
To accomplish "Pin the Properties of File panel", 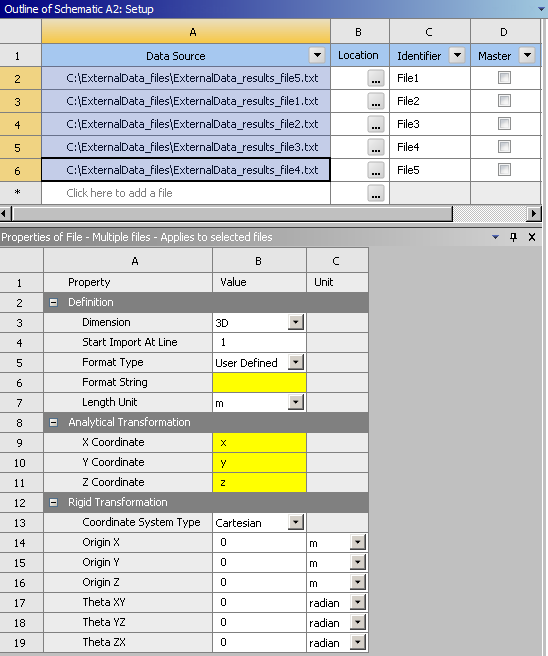I will [513, 237].
